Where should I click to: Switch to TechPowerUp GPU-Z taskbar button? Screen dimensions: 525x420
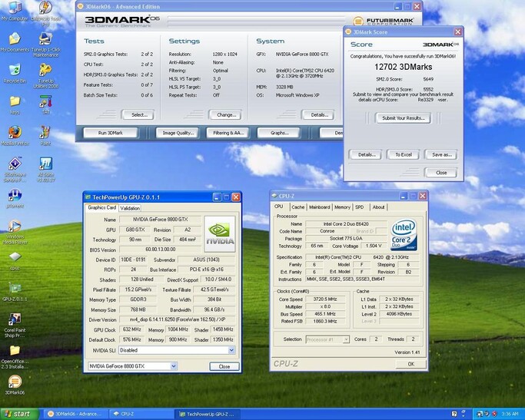208,414
